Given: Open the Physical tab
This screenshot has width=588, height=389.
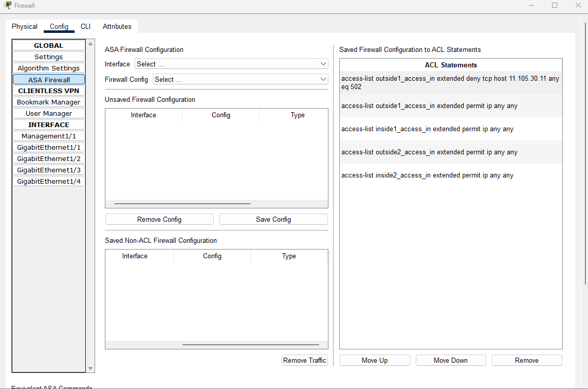Looking at the screenshot, I should tap(24, 26).
